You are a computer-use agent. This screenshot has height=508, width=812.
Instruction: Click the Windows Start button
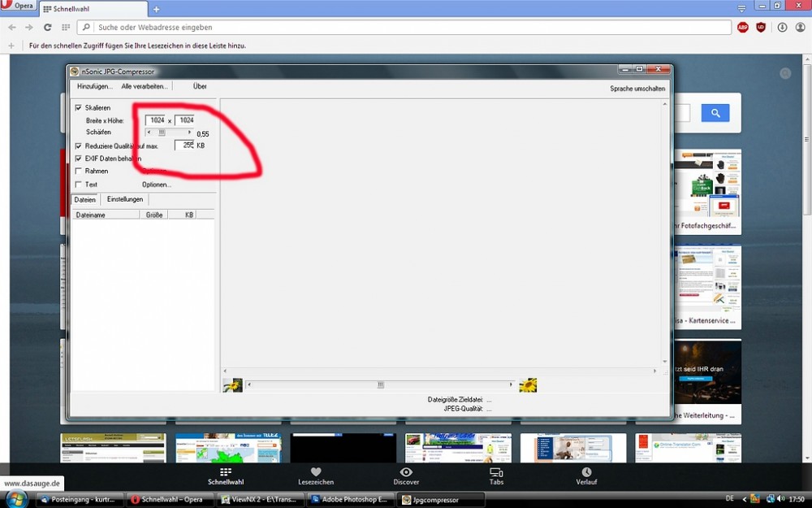point(16,500)
